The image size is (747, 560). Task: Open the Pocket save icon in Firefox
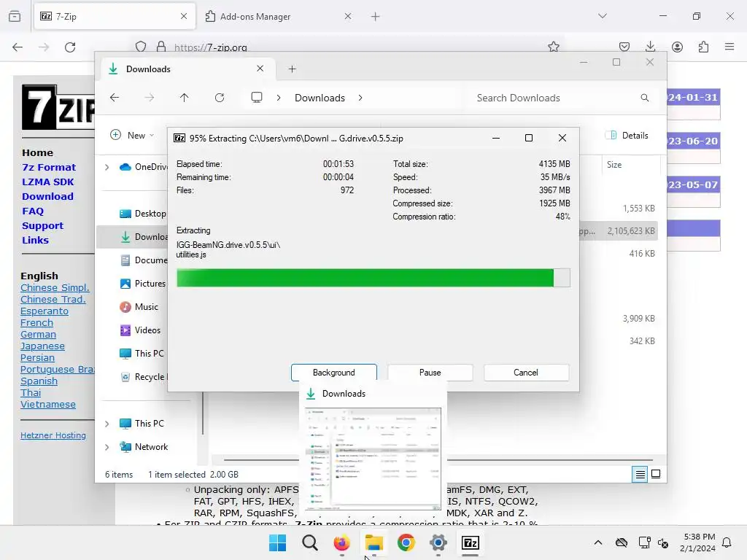click(624, 47)
